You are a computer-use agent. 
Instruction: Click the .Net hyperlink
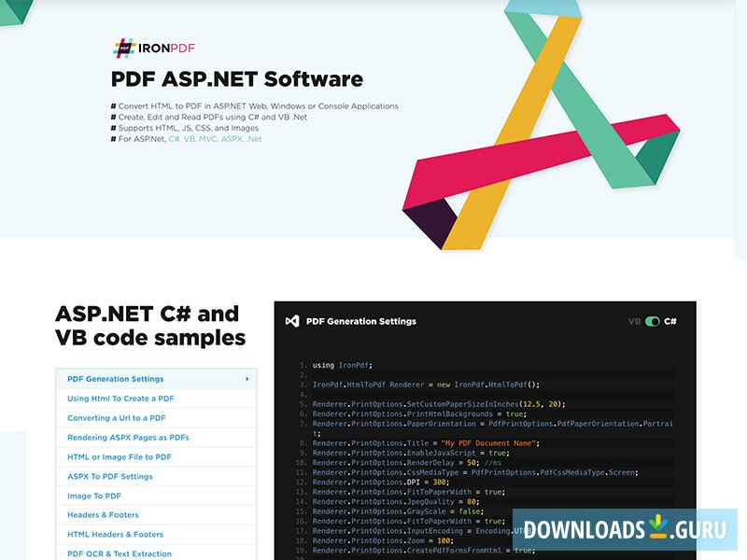252,137
